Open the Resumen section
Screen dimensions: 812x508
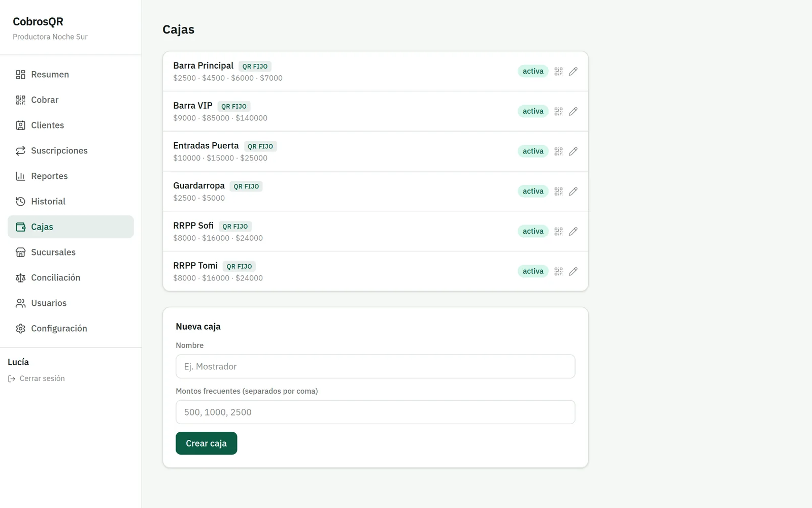[71, 75]
